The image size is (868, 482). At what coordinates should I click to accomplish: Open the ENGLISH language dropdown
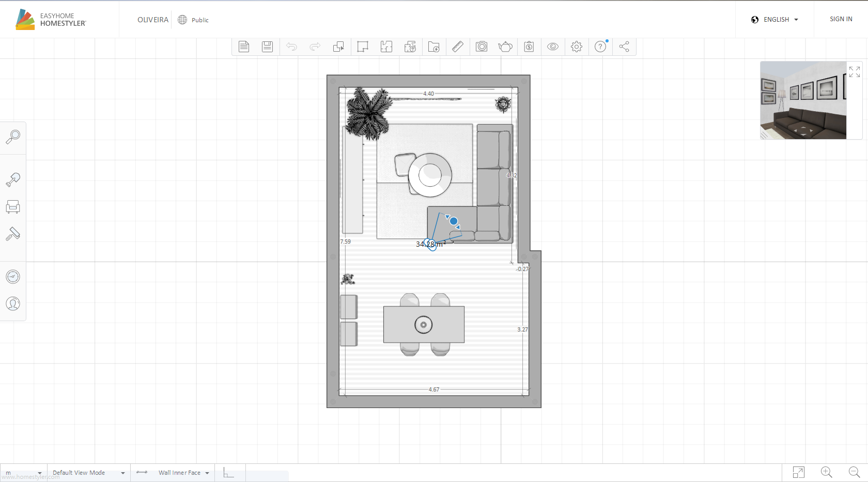pos(775,20)
